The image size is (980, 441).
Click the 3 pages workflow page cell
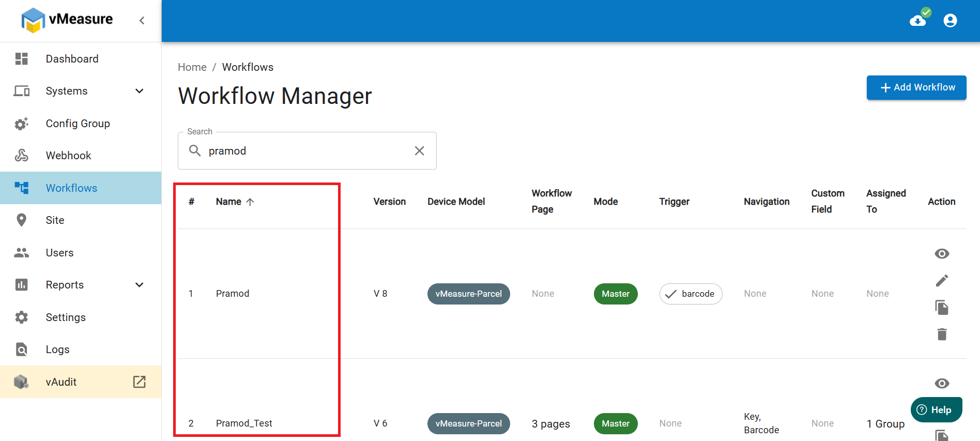pos(550,424)
